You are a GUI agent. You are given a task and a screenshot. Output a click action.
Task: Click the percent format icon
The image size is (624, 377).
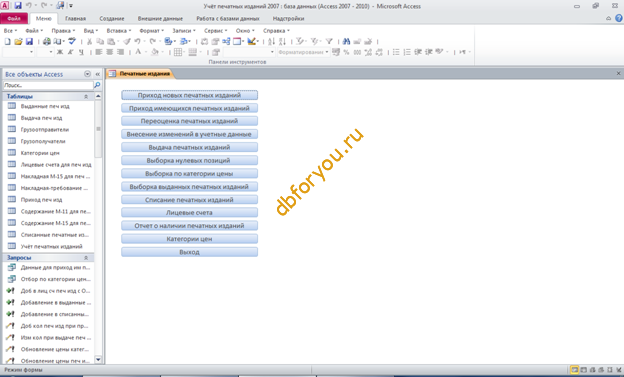point(346,52)
